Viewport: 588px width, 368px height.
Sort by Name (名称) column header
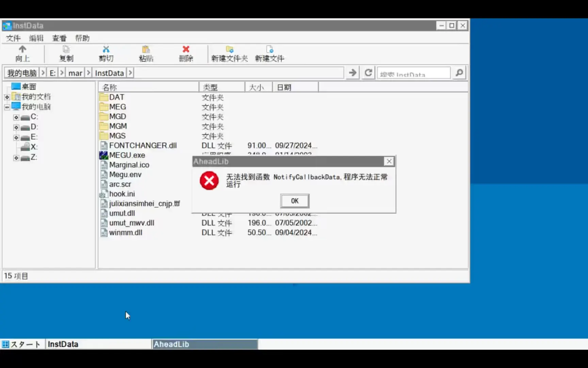[x=149, y=87]
